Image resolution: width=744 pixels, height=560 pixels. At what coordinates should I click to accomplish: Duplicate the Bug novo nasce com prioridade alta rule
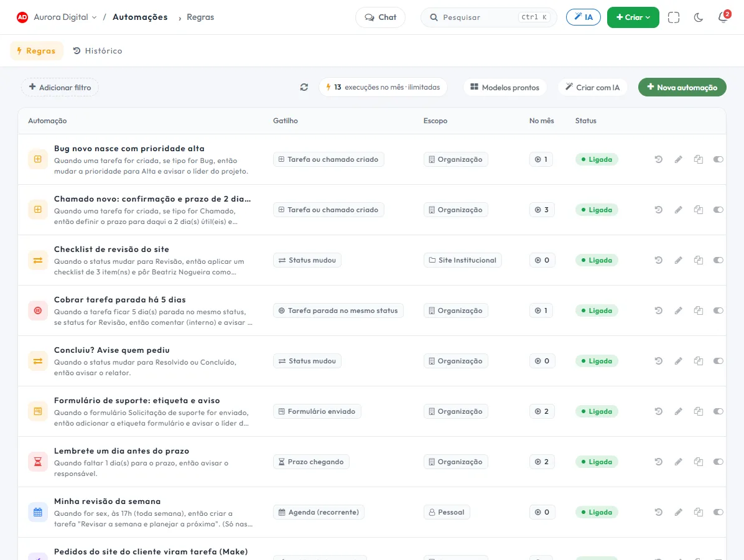point(699,159)
